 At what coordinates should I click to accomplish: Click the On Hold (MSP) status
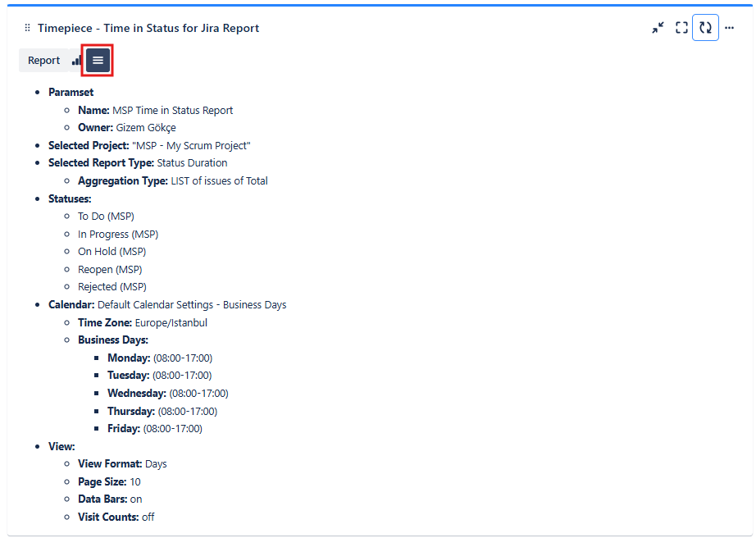[x=112, y=252]
